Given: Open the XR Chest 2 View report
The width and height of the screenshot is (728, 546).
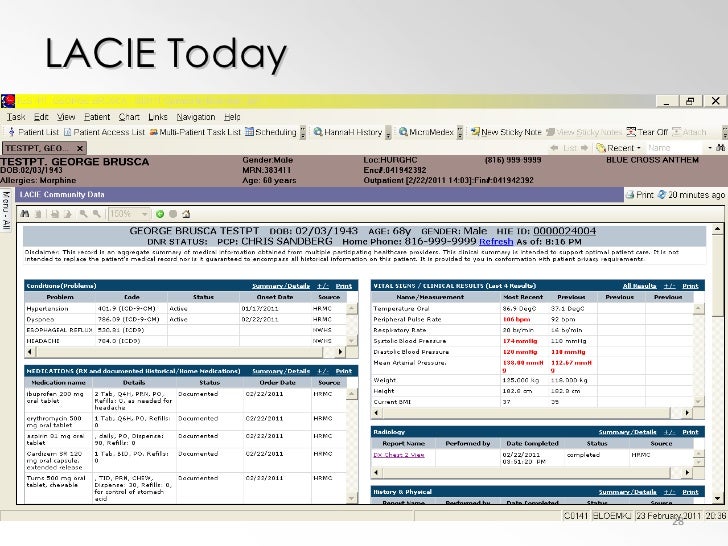Looking at the screenshot, I should click(399, 455).
